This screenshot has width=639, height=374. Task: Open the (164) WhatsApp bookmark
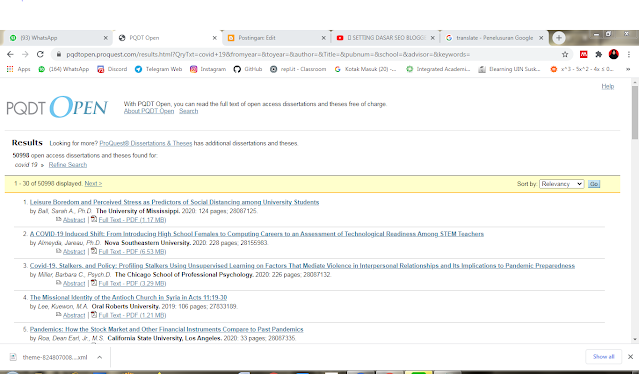point(64,69)
